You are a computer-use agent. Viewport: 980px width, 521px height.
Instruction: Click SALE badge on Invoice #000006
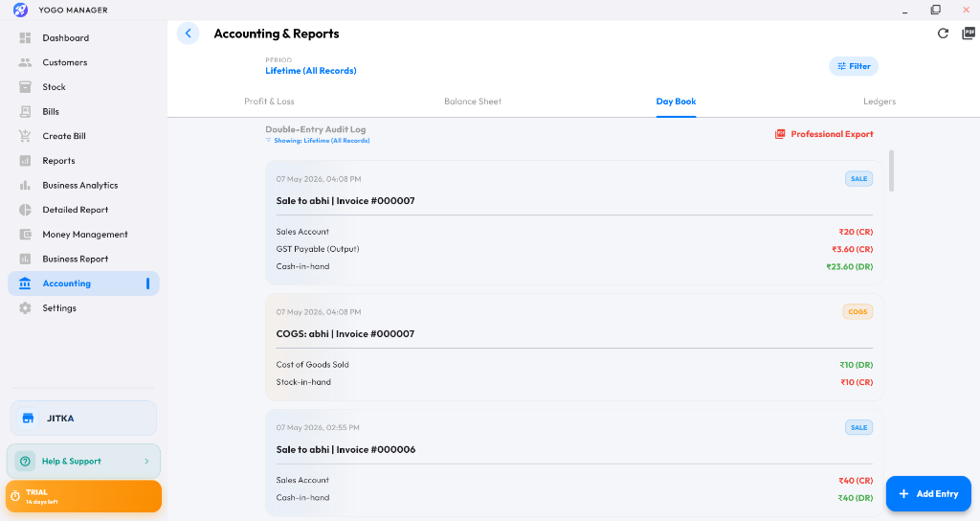(x=858, y=428)
